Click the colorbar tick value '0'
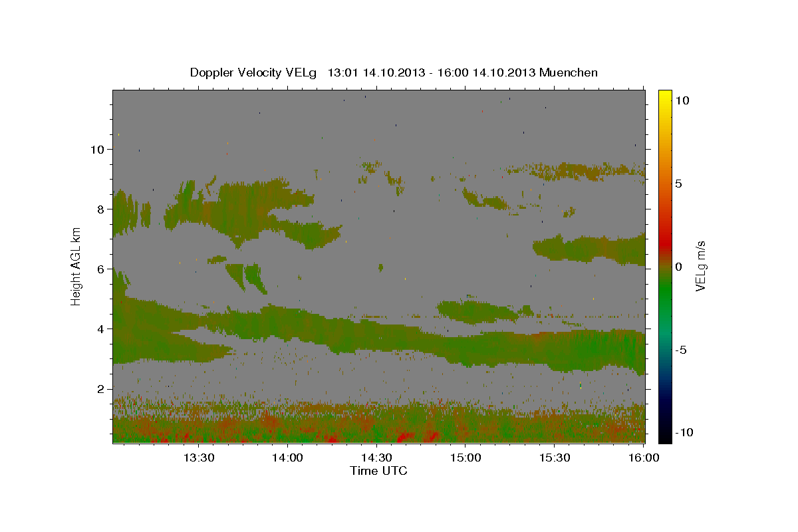Viewport: 798px width, 532px height. click(x=680, y=267)
